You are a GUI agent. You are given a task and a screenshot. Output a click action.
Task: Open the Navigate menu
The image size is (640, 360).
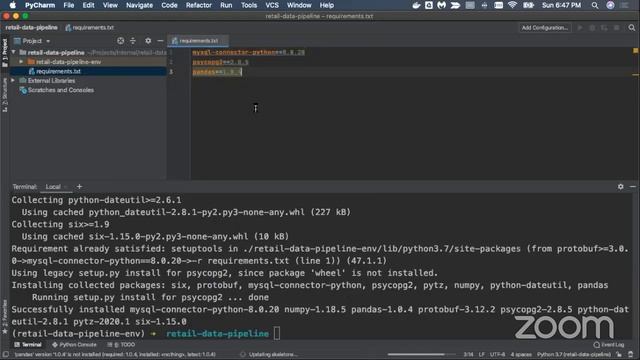click(139, 5)
